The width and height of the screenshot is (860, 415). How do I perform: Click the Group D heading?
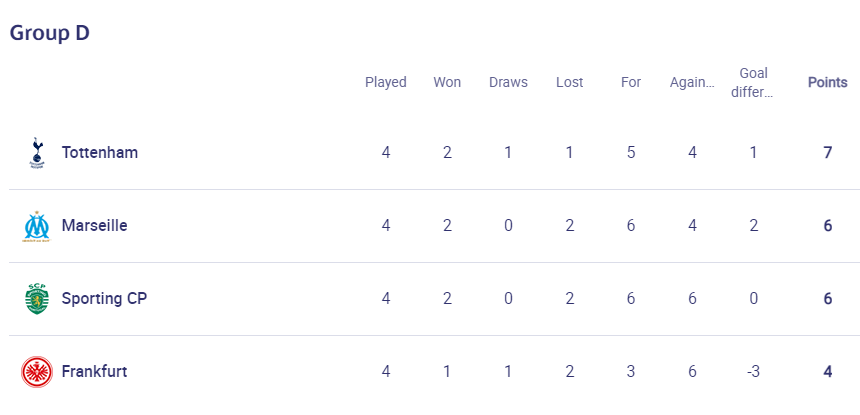click(50, 33)
